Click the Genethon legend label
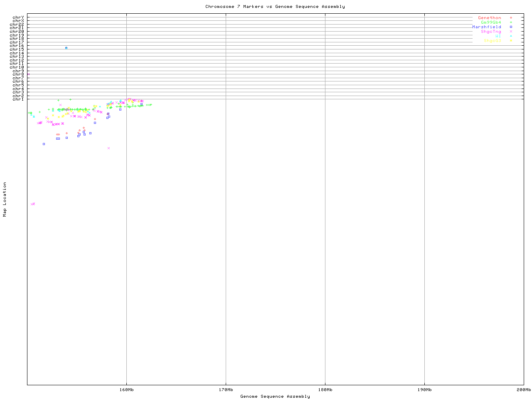The height and width of the screenshot is (399, 532). coord(489,18)
